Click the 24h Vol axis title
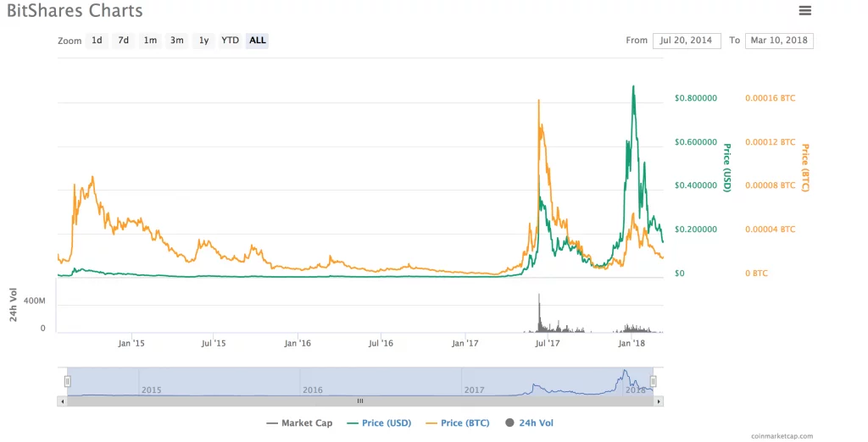This screenshot has width=868, height=442. [14, 305]
